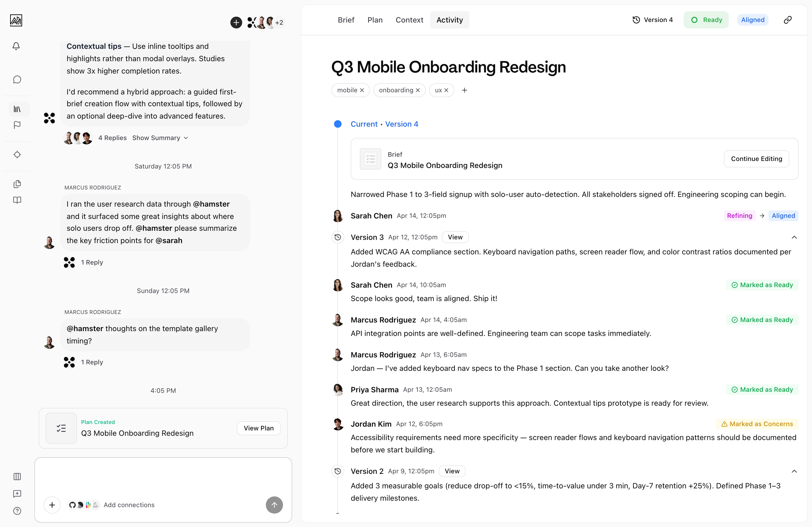
Task: Open the flags panel in the sidebar
Action: (17, 125)
